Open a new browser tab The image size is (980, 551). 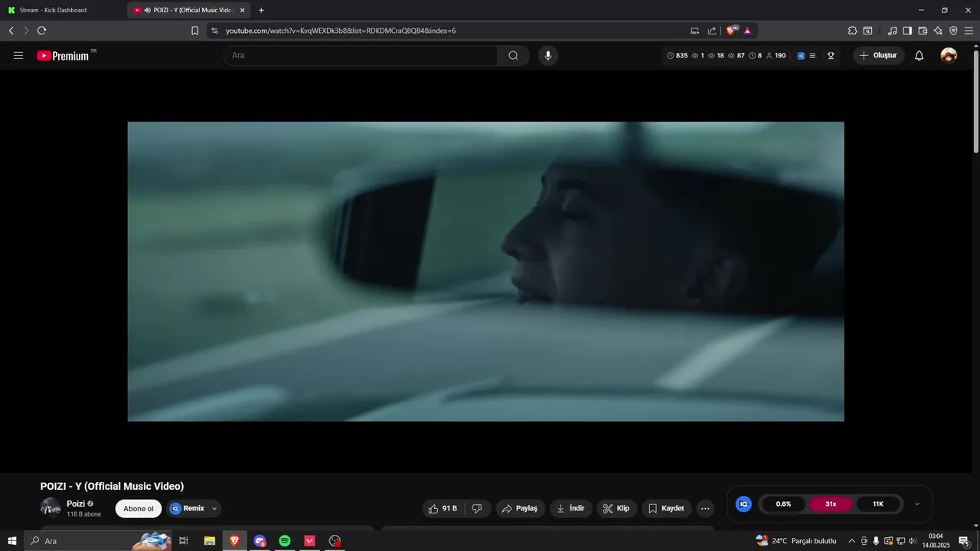point(261,10)
